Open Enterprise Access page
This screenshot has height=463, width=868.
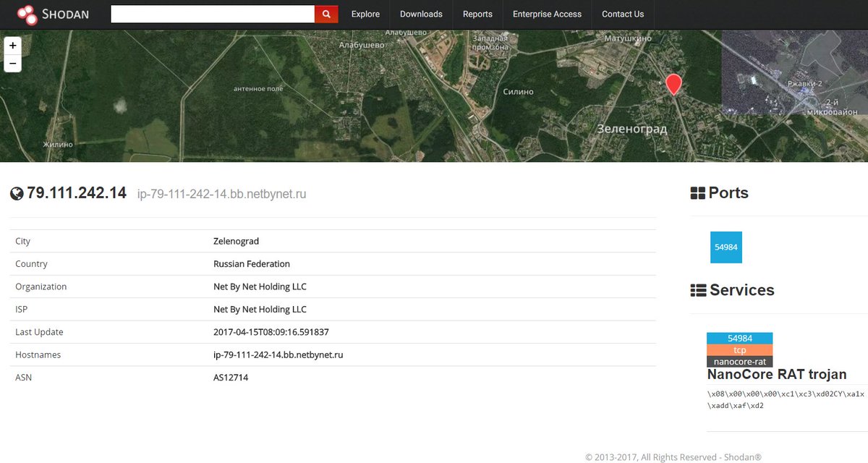pos(547,14)
